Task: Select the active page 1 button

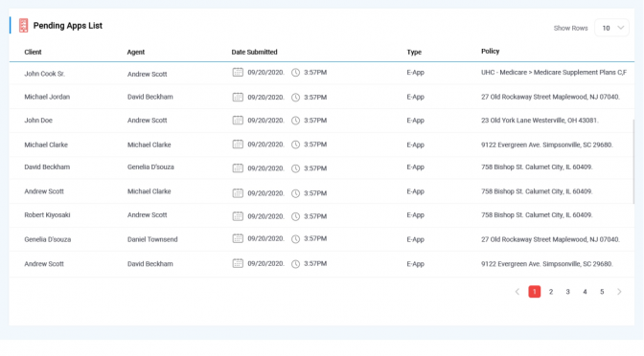Action: pos(535,292)
